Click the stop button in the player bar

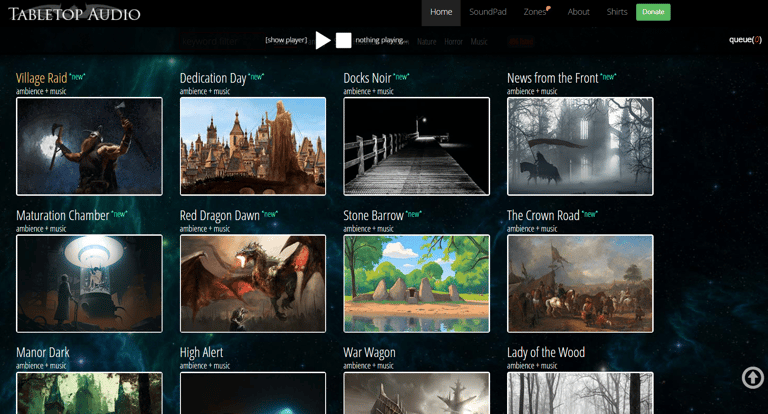tap(343, 41)
